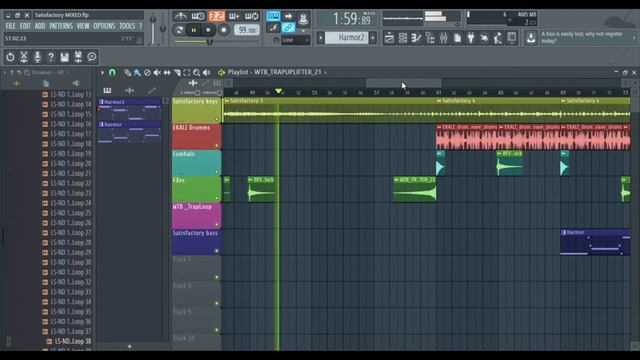
Task: Stop playback with the stop button
Action: [x=208, y=30]
